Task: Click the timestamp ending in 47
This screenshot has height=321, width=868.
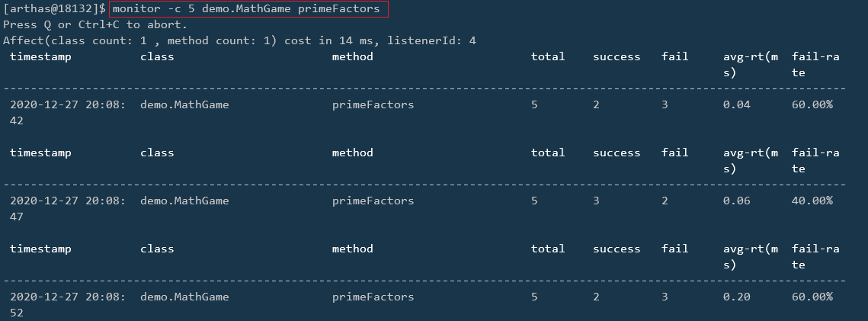Action: (68, 208)
